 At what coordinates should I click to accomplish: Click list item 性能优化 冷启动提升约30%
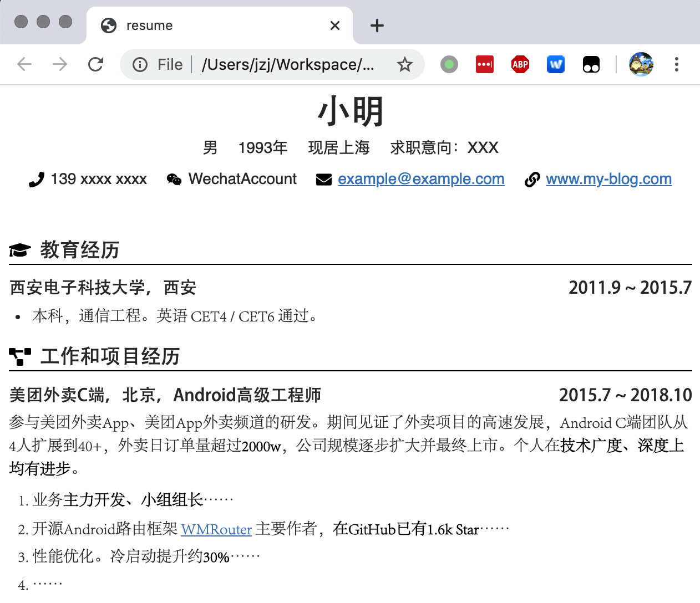(146, 556)
